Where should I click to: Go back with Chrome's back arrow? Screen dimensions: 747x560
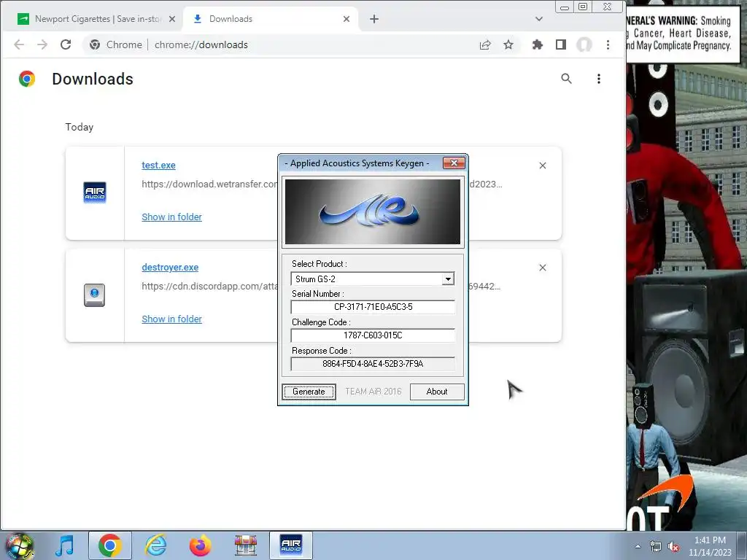pos(19,44)
